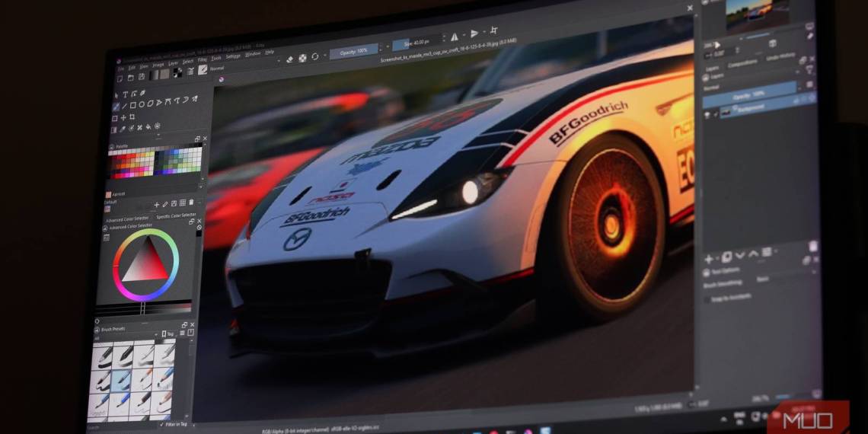Toggle Background layer visibility eye
Image resolution: width=868 pixels, height=434 pixels.
coord(707,115)
